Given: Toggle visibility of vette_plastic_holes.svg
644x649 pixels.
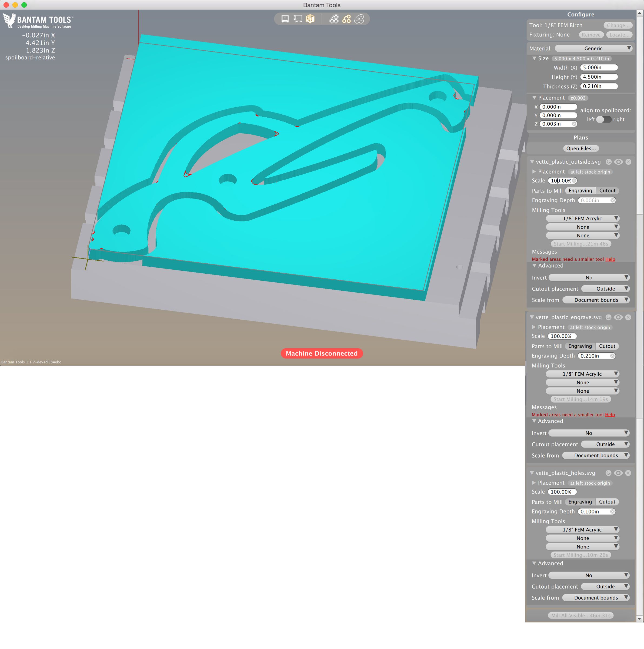Looking at the screenshot, I should coord(618,473).
